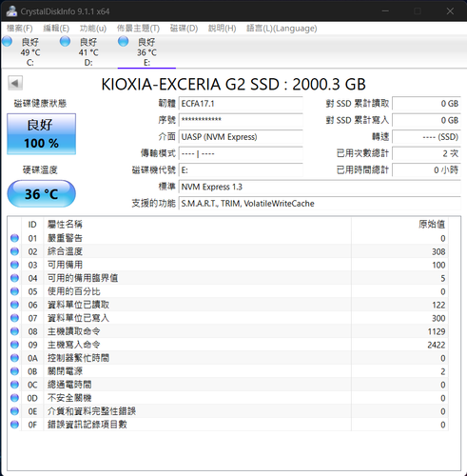Click the ID column header
Viewport: 467px width, 476px height.
click(x=32, y=225)
